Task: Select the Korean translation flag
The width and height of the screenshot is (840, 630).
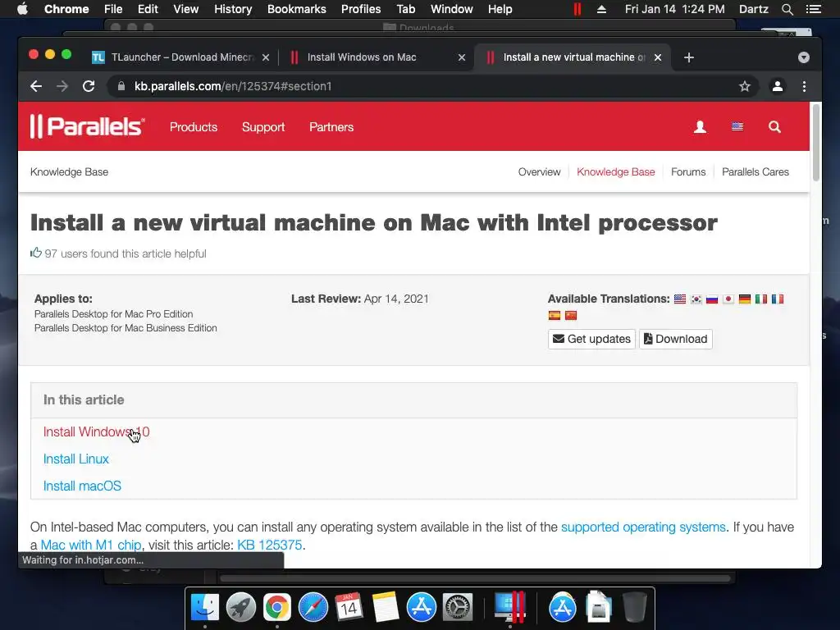Action: (696, 299)
